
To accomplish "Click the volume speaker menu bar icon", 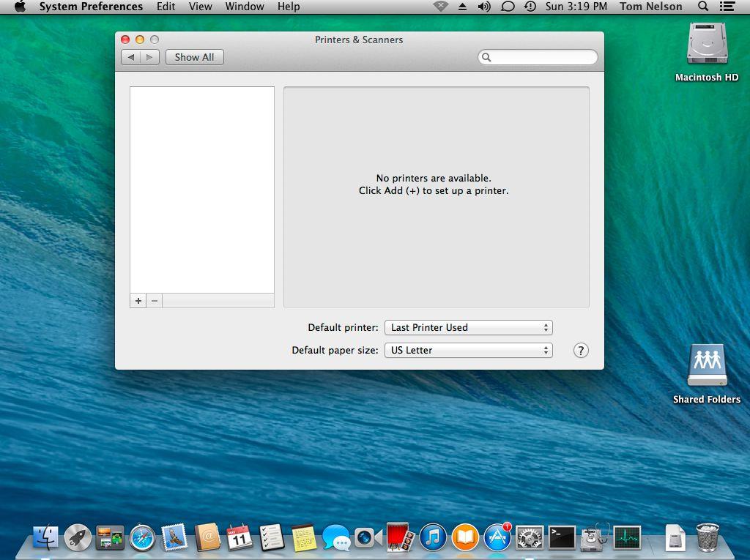I will click(484, 7).
